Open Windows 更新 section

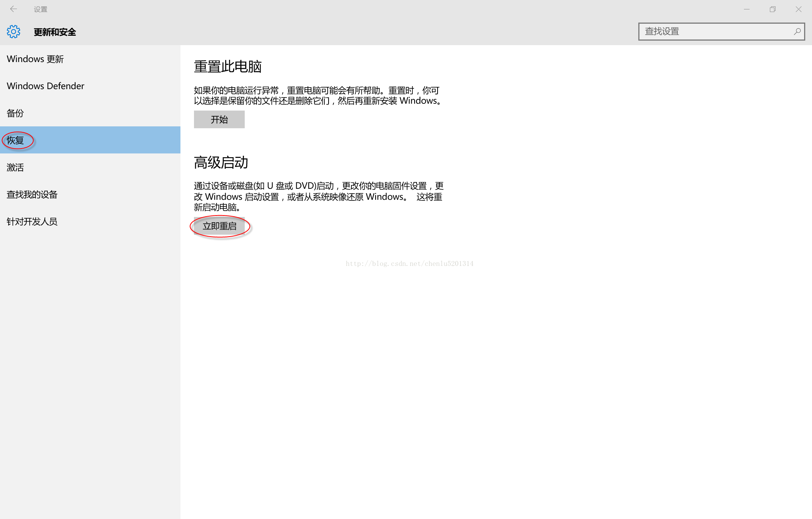click(90, 59)
